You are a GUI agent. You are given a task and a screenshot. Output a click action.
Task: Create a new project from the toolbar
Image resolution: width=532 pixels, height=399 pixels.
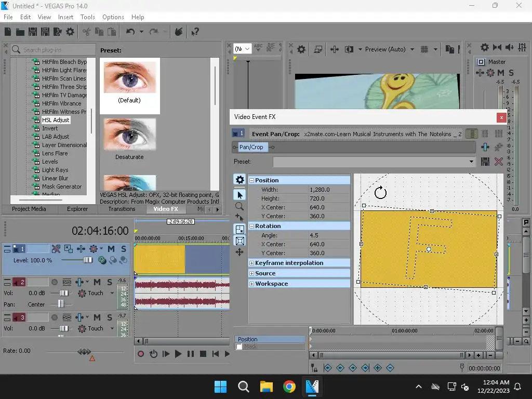8,32
